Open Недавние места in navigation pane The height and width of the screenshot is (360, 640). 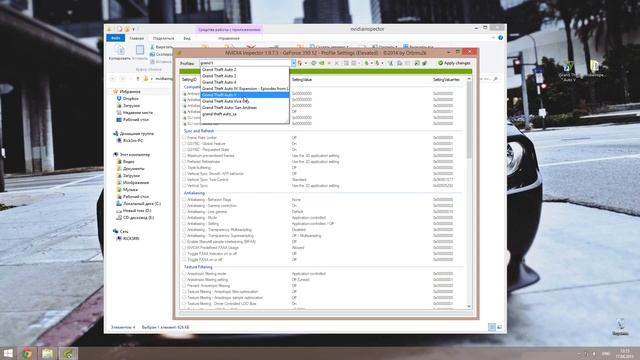pos(138,113)
